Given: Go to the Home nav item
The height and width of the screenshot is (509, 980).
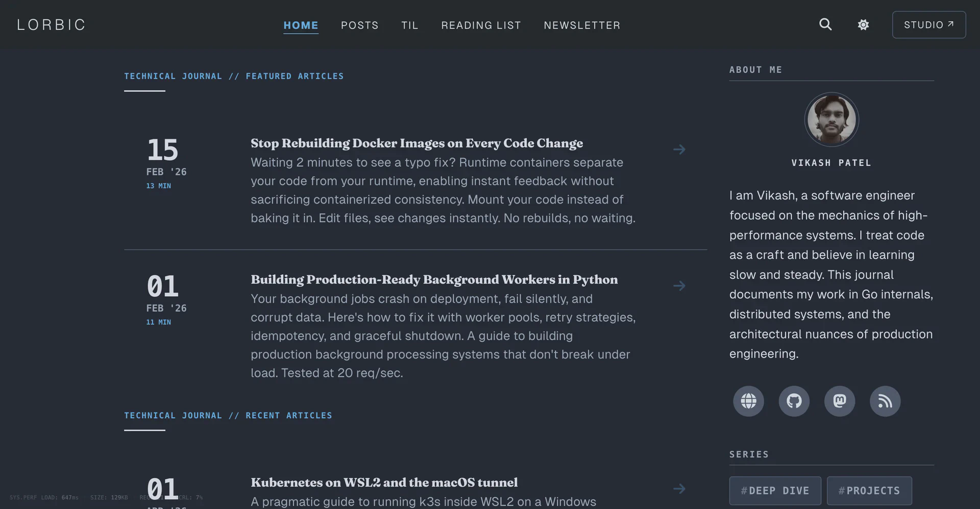Looking at the screenshot, I should coord(301,25).
